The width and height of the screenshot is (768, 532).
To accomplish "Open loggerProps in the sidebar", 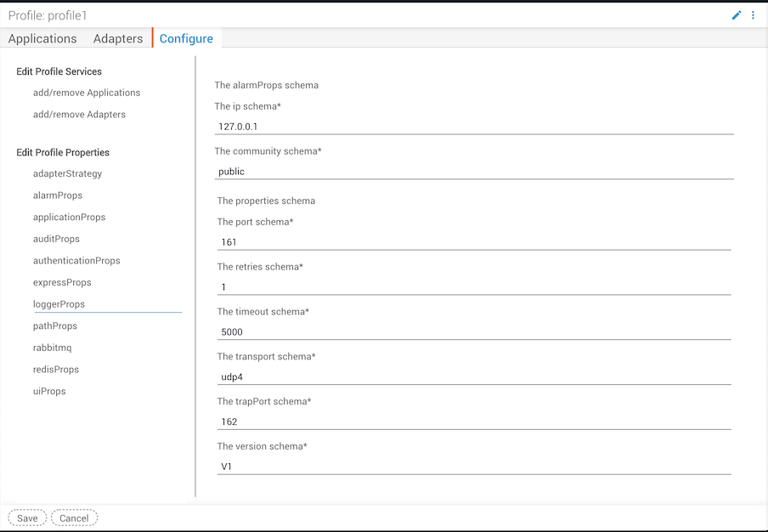I will [x=59, y=304].
